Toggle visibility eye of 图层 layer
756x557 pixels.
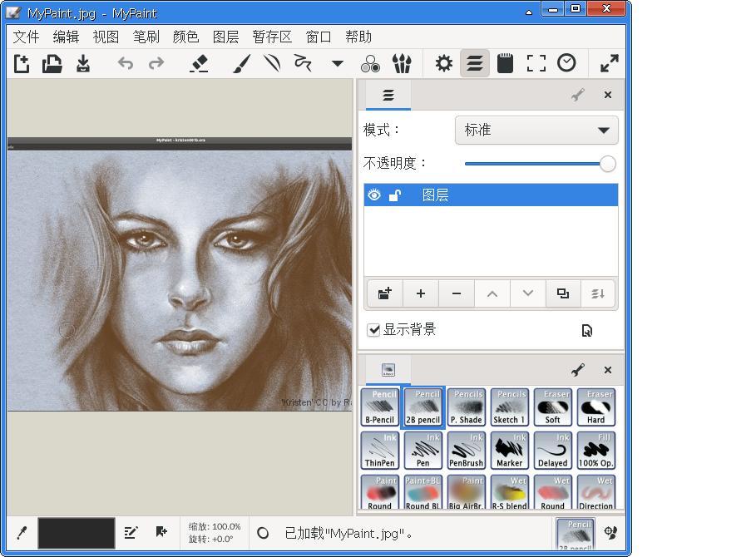pyautogui.click(x=374, y=195)
